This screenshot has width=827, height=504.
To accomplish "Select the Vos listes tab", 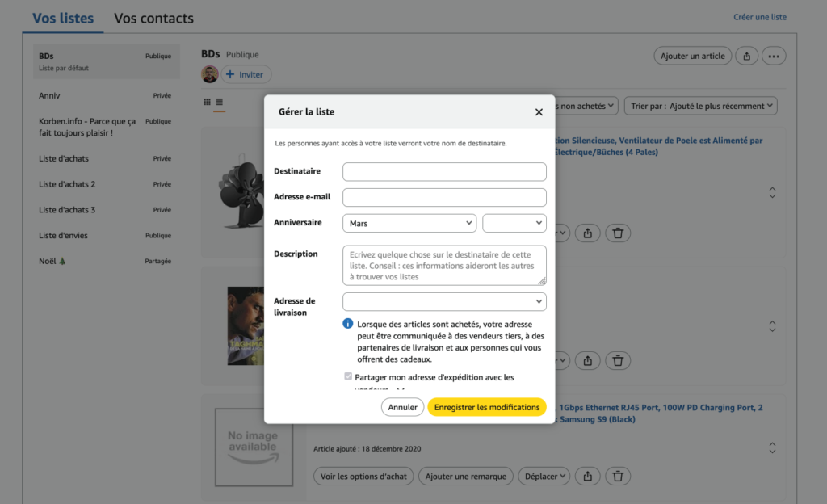I will (x=63, y=18).
